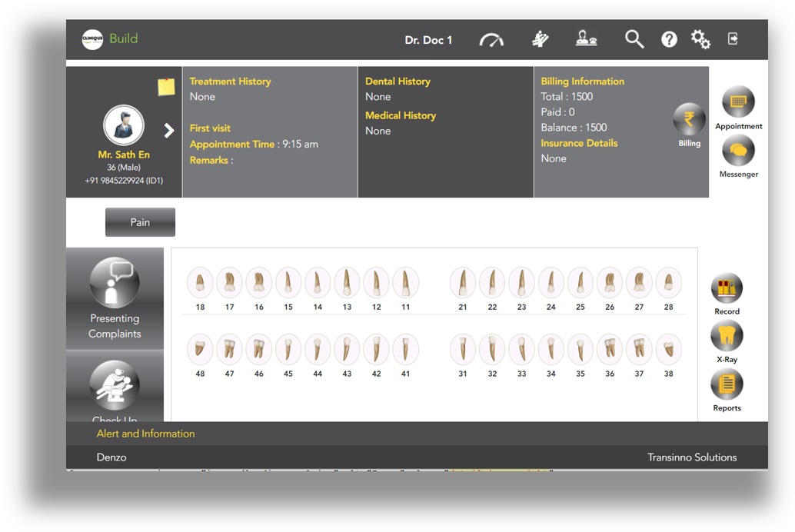Click the yellow sticky note icon

point(166,87)
